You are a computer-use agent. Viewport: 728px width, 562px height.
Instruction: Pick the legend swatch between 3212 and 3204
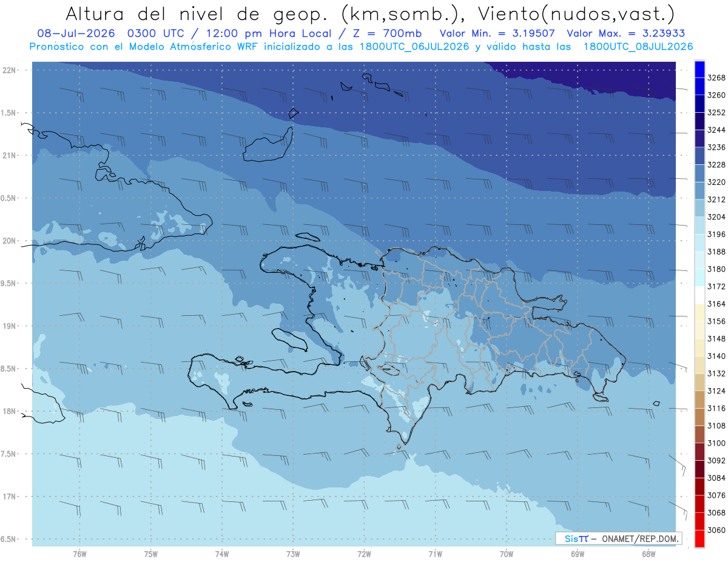click(699, 209)
